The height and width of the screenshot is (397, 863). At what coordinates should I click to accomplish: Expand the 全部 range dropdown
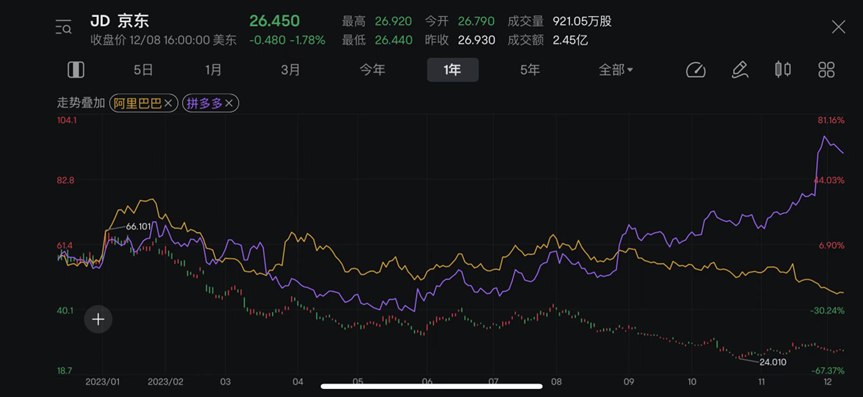coord(616,70)
